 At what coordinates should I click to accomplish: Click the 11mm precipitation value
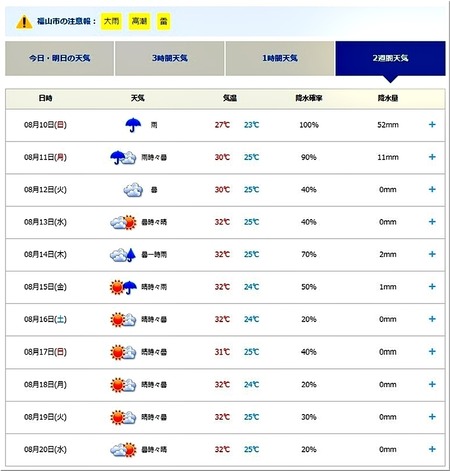(388, 157)
